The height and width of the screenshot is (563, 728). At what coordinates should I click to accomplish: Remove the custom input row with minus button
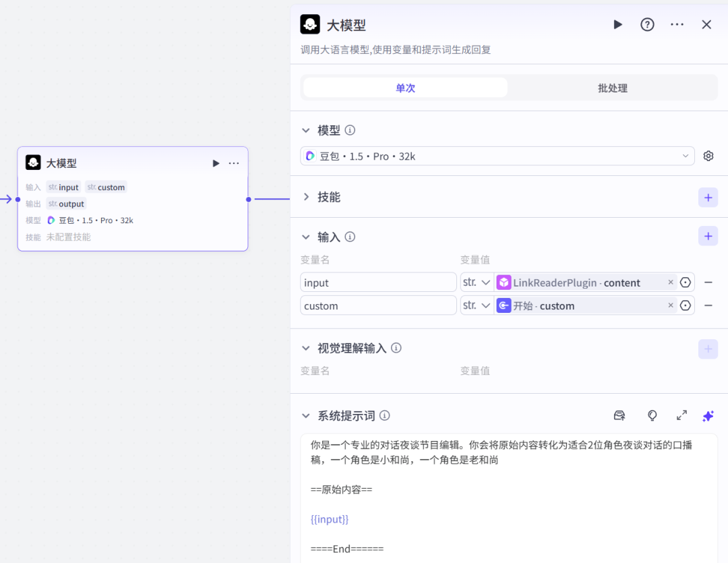point(708,305)
